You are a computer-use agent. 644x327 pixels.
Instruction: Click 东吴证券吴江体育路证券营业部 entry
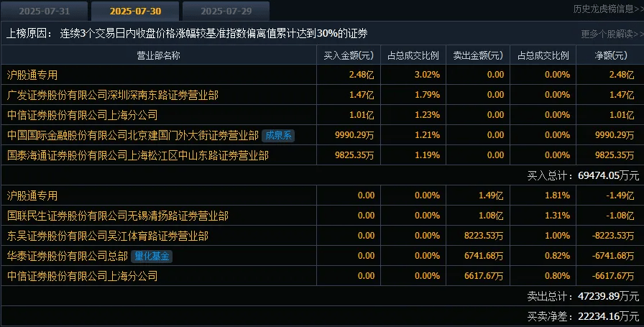coord(108,236)
